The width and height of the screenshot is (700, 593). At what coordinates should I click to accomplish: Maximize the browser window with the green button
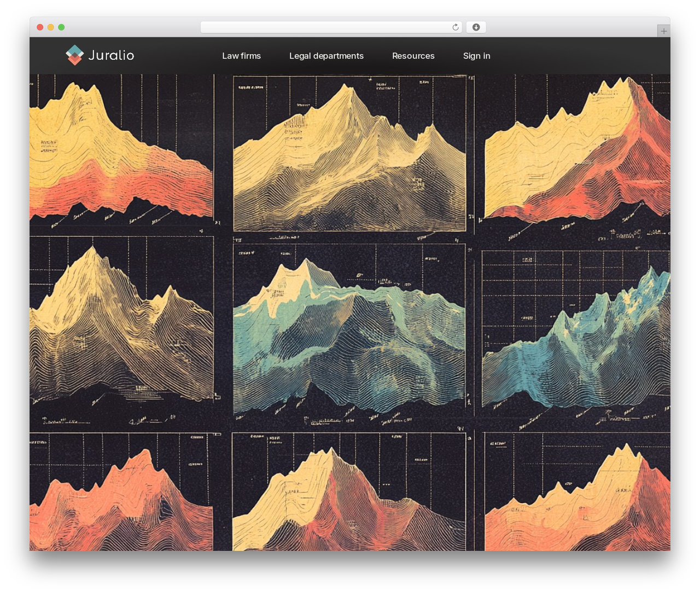click(61, 27)
